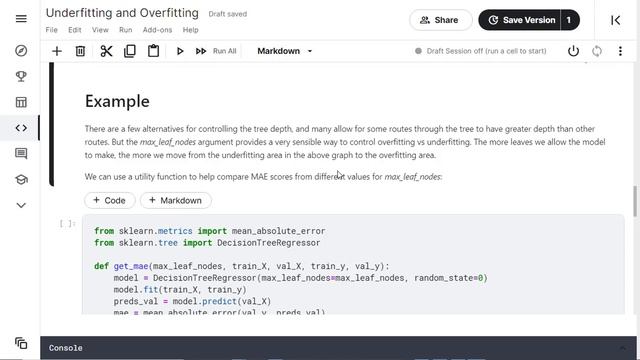The width and height of the screenshot is (640, 360).
Task: Open the File menu
Action: (x=51, y=30)
